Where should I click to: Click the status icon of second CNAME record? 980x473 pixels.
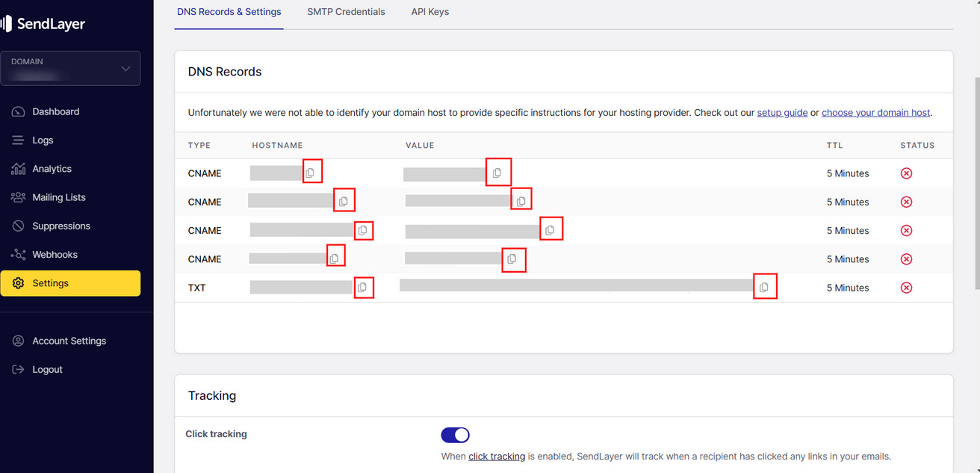click(x=906, y=202)
